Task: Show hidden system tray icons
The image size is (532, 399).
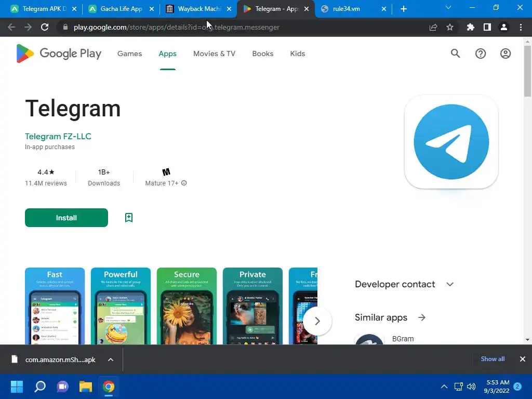Action: (x=444, y=387)
